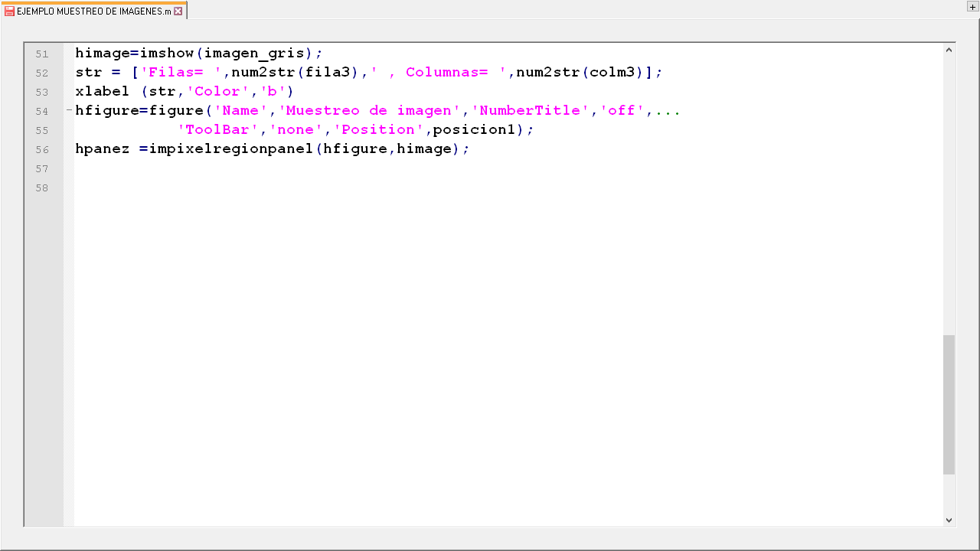980x551 pixels.
Task: Click the 'Muestreo de imagen' string
Action: 369,110
